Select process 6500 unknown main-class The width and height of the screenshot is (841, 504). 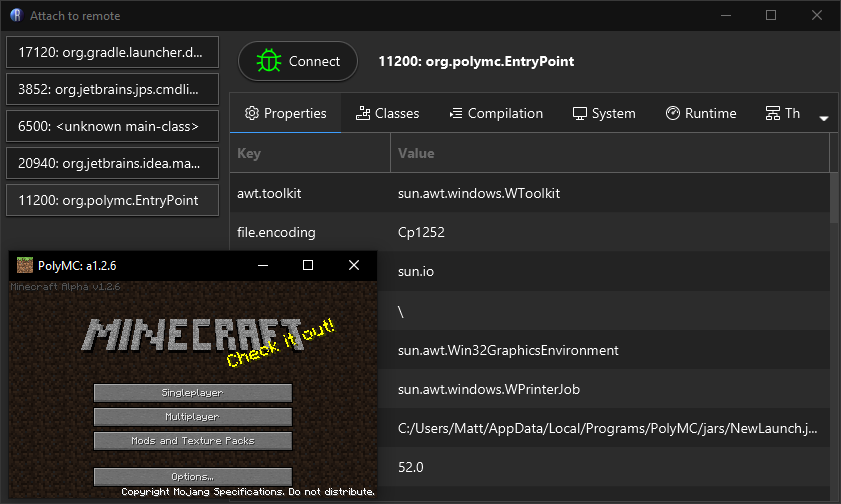111,126
